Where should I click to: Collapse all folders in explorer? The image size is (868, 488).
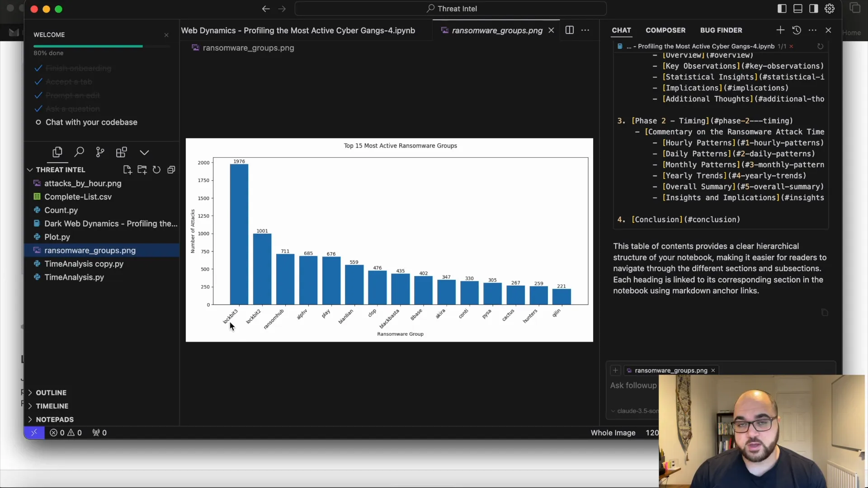171,170
